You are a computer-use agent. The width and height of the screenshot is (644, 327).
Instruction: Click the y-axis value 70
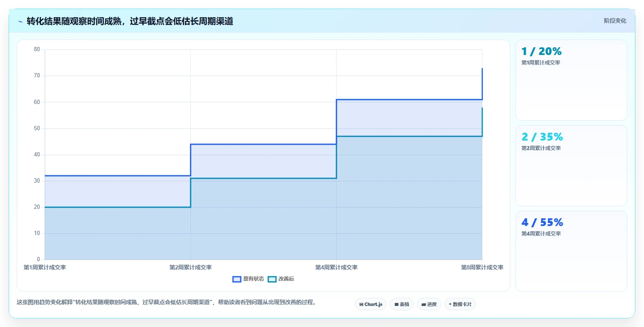37,76
